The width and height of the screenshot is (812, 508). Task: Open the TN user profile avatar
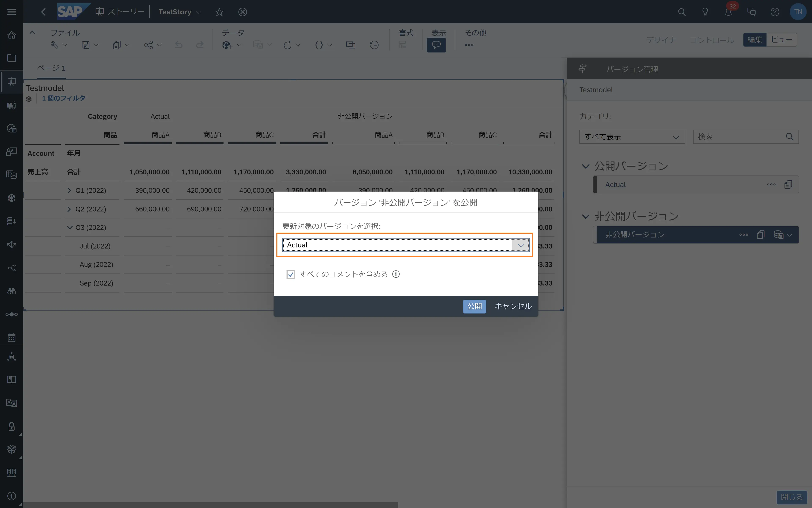pyautogui.click(x=798, y=12)
